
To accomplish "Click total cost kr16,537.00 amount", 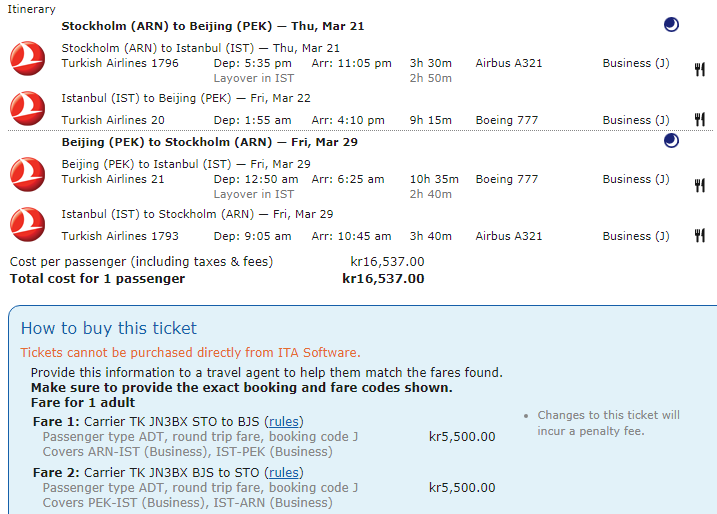I will tap(383, 278).
